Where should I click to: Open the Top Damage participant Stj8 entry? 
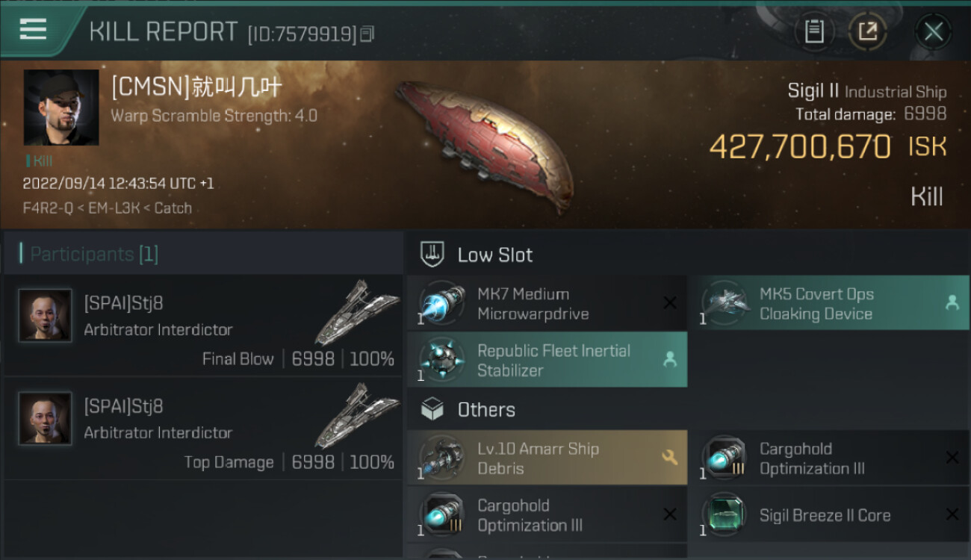click(x=203, y=429)
